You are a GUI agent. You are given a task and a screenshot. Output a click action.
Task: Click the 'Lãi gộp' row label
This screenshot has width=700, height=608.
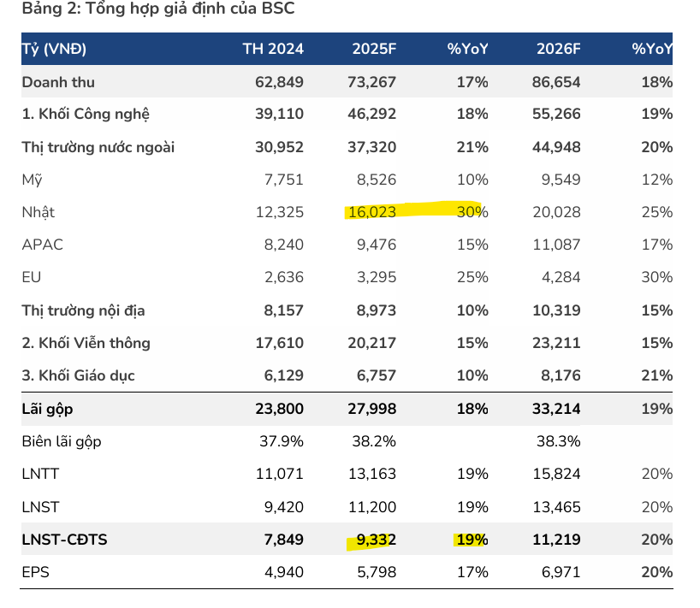(x=47, y=409)
